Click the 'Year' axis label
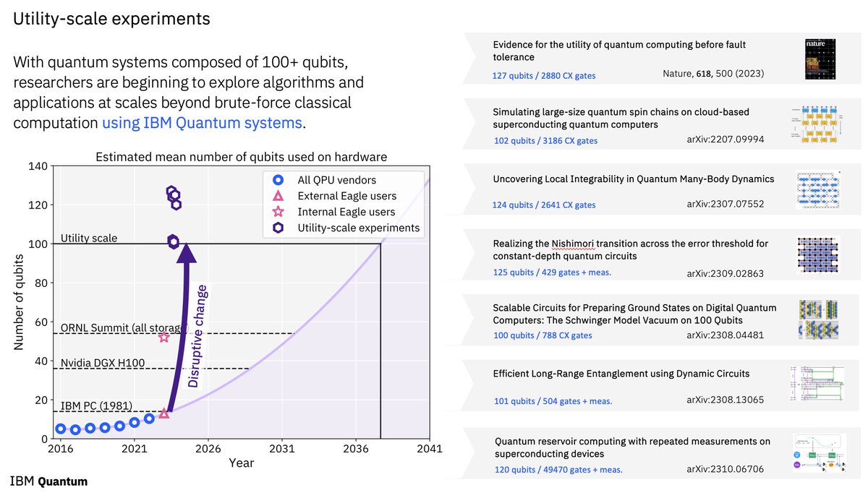The image size is (868, 503). click(x=241, y=462)
